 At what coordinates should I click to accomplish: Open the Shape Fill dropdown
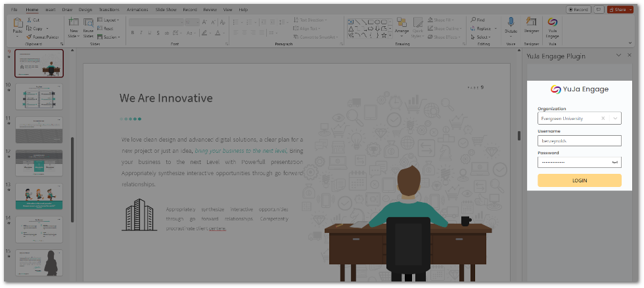click(x=442, y=20)
